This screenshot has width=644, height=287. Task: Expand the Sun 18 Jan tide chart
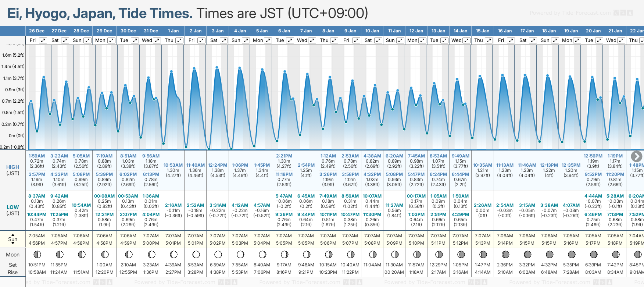coord(555,40)
